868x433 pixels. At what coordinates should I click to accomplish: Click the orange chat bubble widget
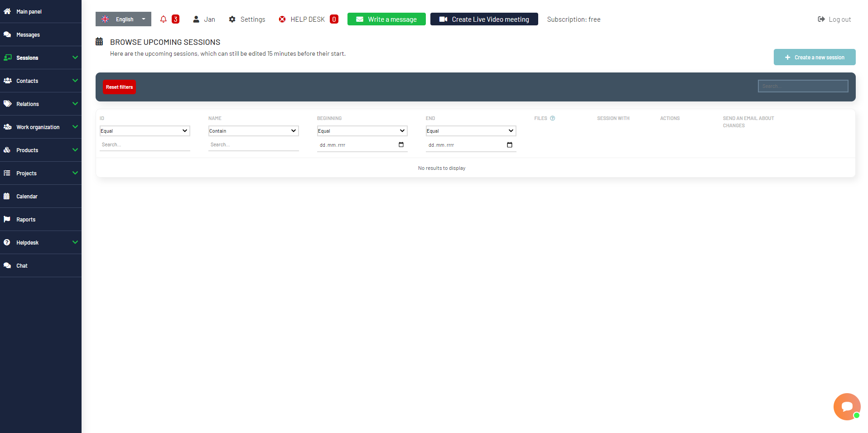(x=846, y=406)
